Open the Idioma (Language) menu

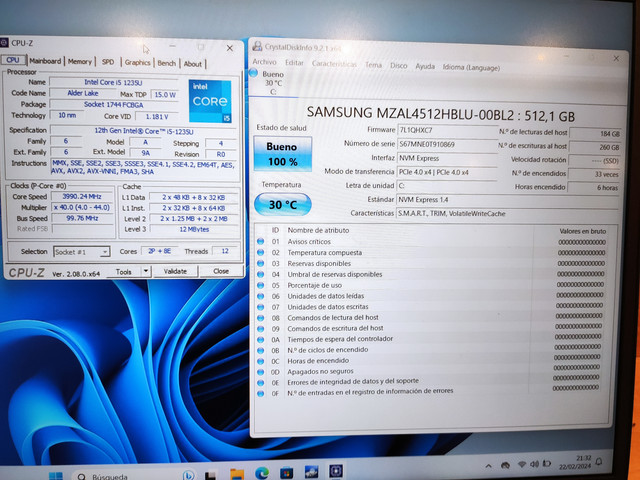click(x=471, y=68)
